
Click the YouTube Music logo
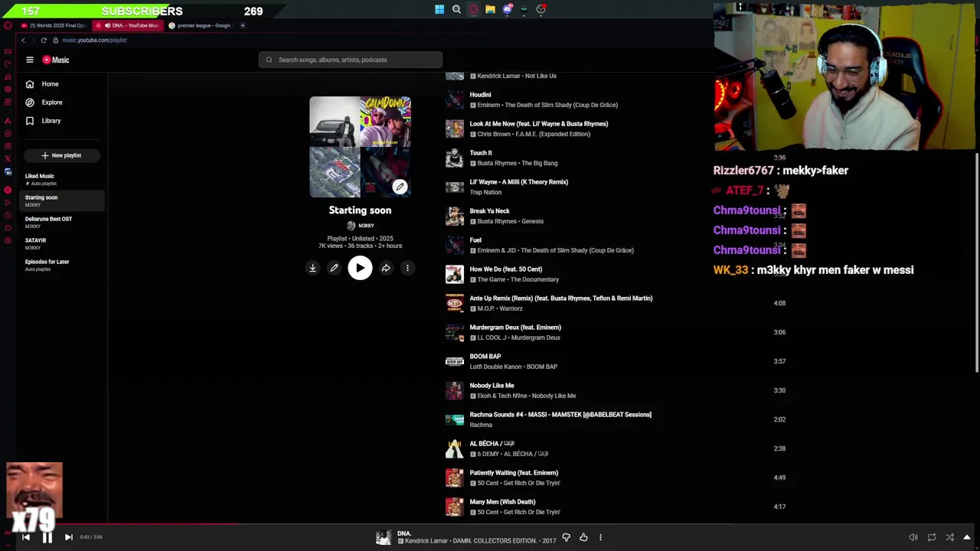[x=56, y=60]
